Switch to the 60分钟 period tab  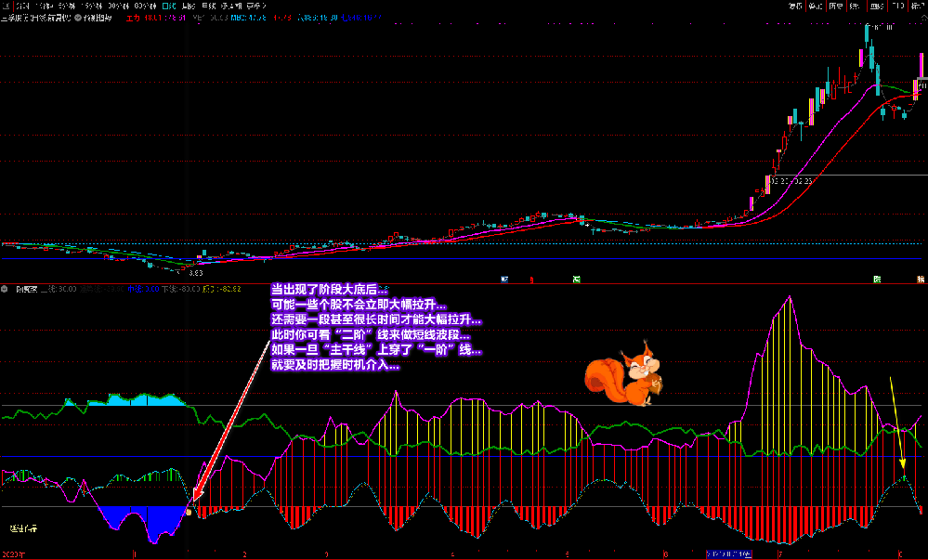coord(143,6)
